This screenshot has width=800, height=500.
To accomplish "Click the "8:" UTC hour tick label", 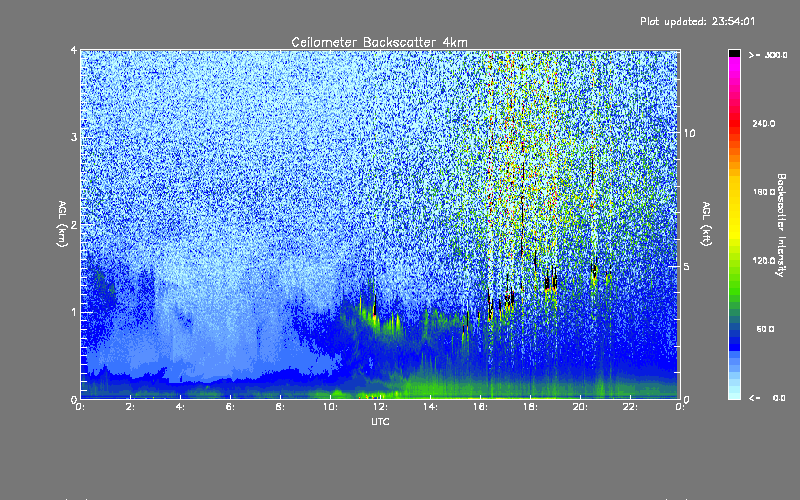I will coord(280,407).
